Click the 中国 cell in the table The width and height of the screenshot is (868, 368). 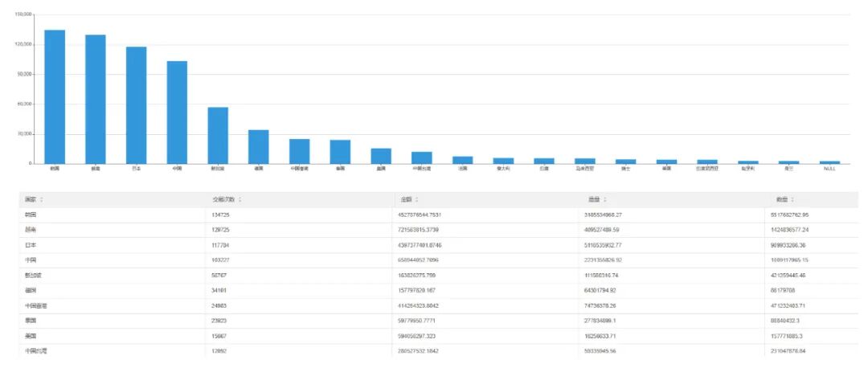click(x=31, y=260)
